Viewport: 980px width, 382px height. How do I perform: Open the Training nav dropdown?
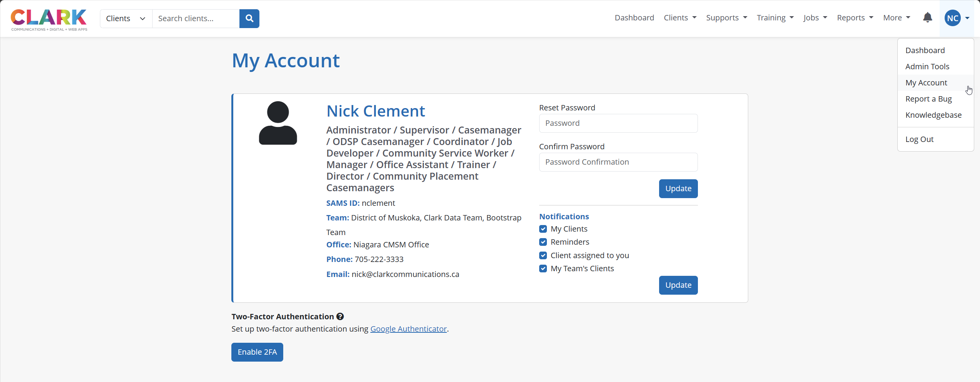pos(775,18)
